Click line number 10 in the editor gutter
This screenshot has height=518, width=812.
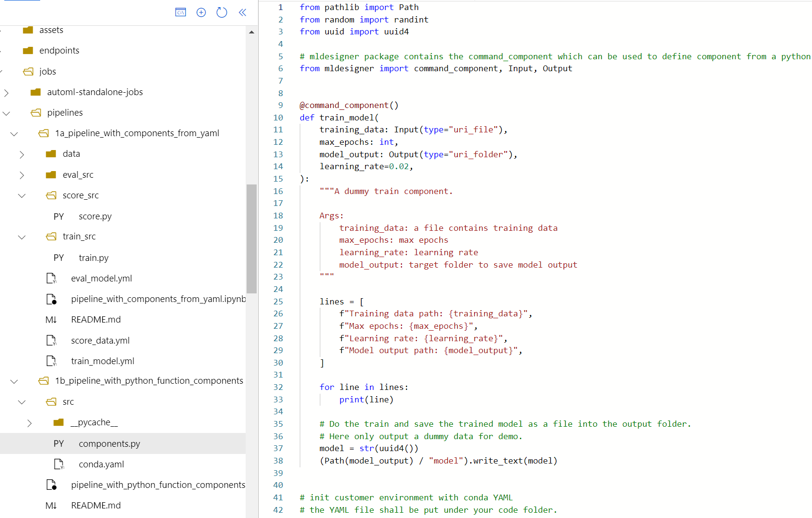pyautogui.click(x=278, y=118)
